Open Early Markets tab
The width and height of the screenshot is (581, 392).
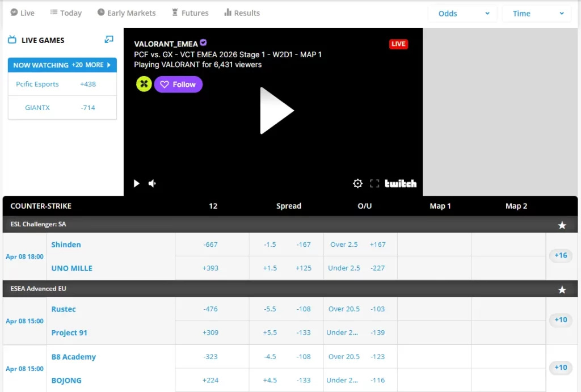(x=127, y=13)
